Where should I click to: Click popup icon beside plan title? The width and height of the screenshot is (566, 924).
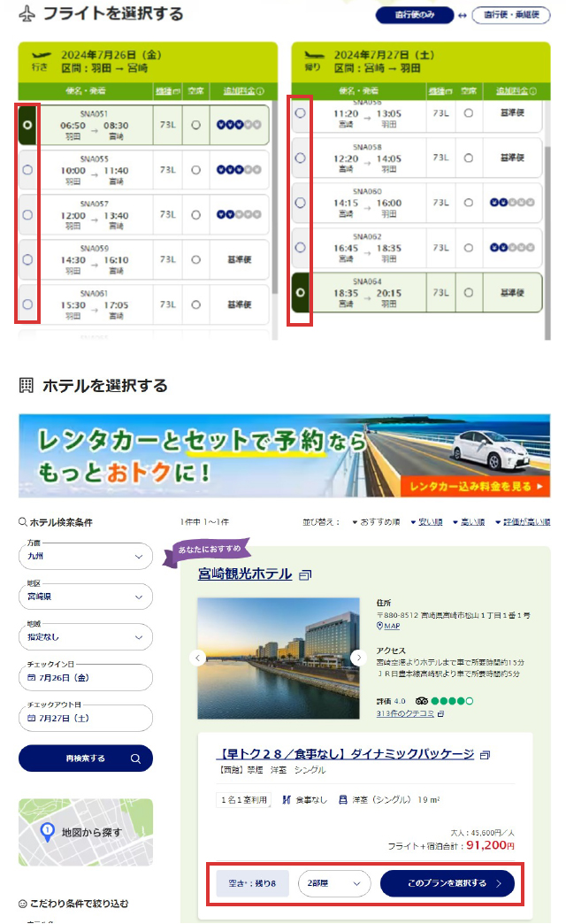pyautogui.click(x=485, y=755)
